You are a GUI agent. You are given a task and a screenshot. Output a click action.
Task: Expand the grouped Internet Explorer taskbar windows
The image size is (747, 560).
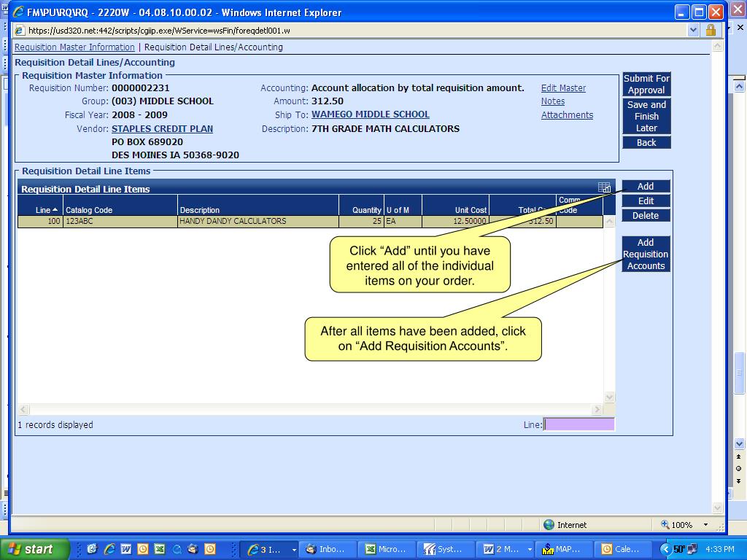[293, 549]
